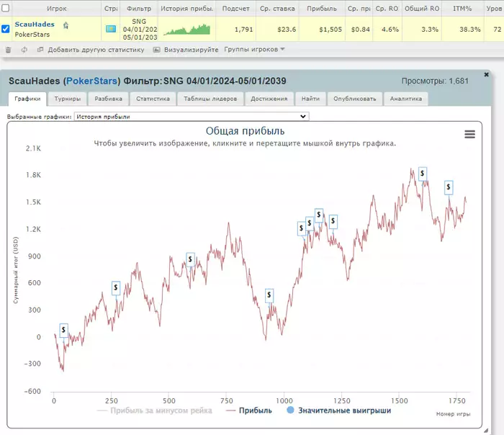The height and width of the screenshot is (435, 504).
Task: Click the country flag in the ScauHades row
Action: 111,29
